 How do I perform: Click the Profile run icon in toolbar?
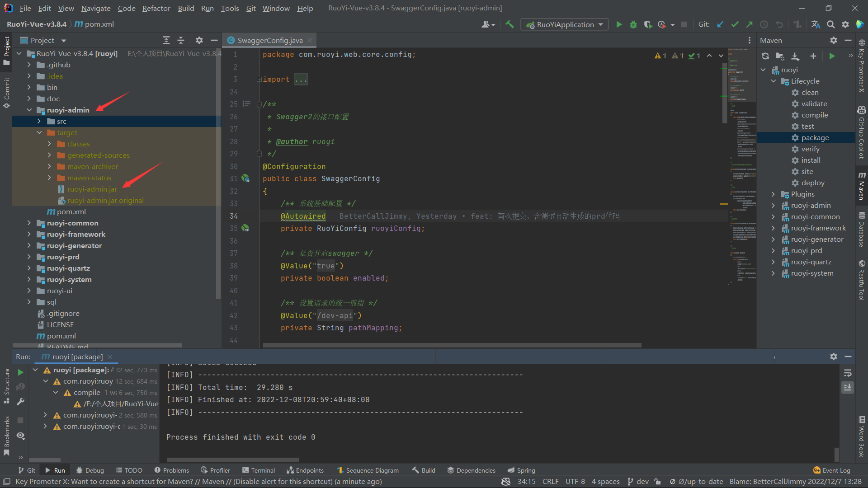pos(662,24)
